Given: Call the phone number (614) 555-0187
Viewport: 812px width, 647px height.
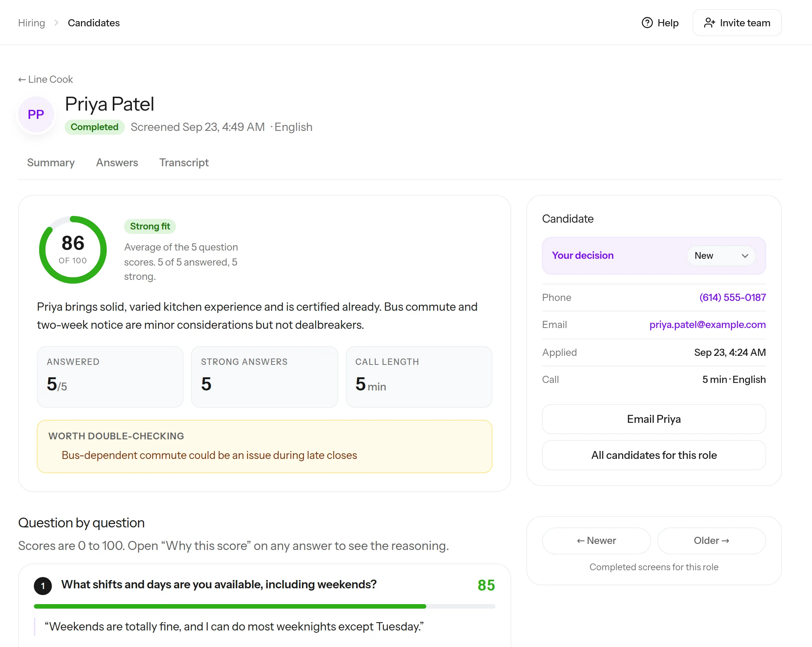Looking at the screenshot, I should [x=733, y=298].
